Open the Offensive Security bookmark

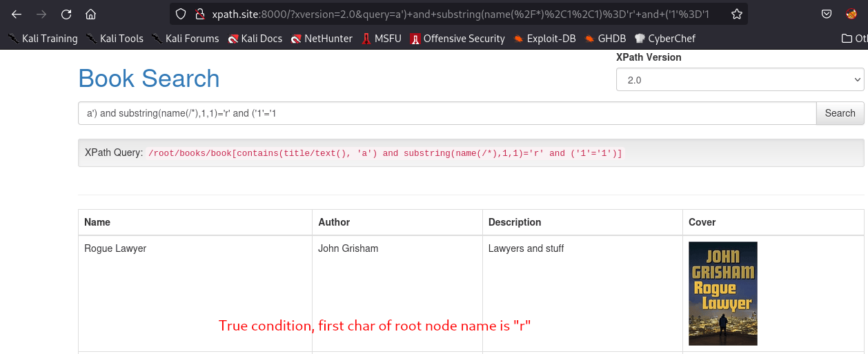(457, 39)
